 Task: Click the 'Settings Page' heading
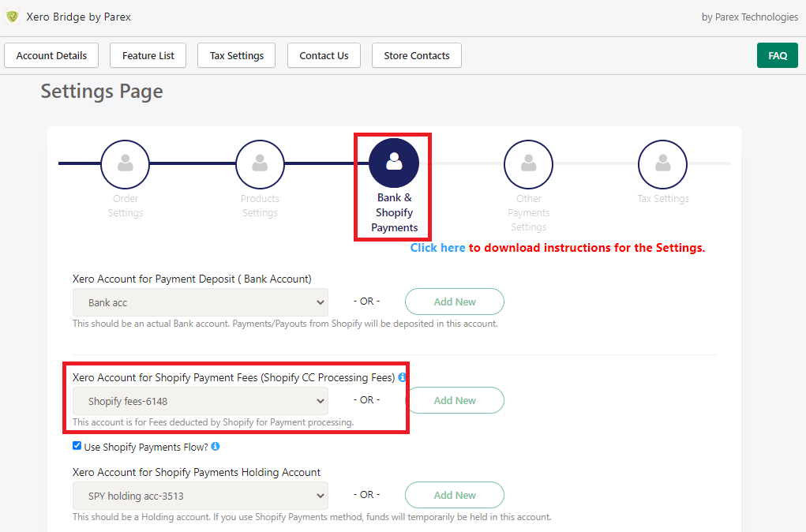[x=102, y=92]
